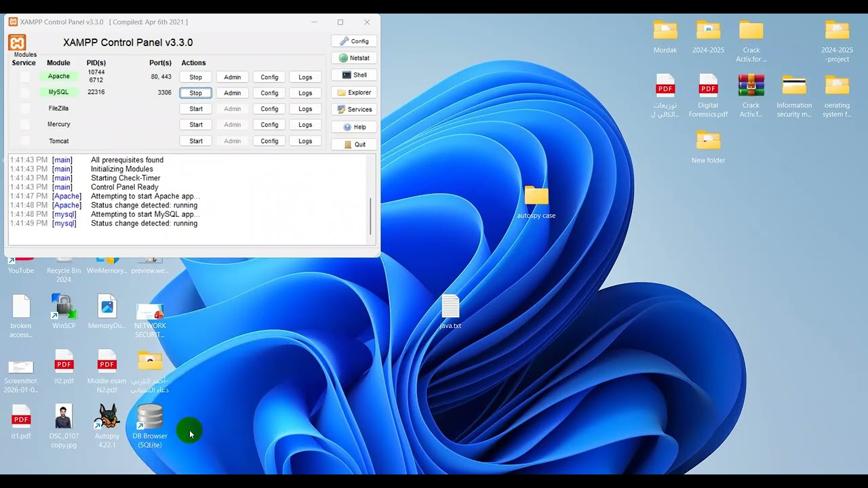Open Tomcat module Config
Screen dimensions: 868x488
tap(269, 141)
